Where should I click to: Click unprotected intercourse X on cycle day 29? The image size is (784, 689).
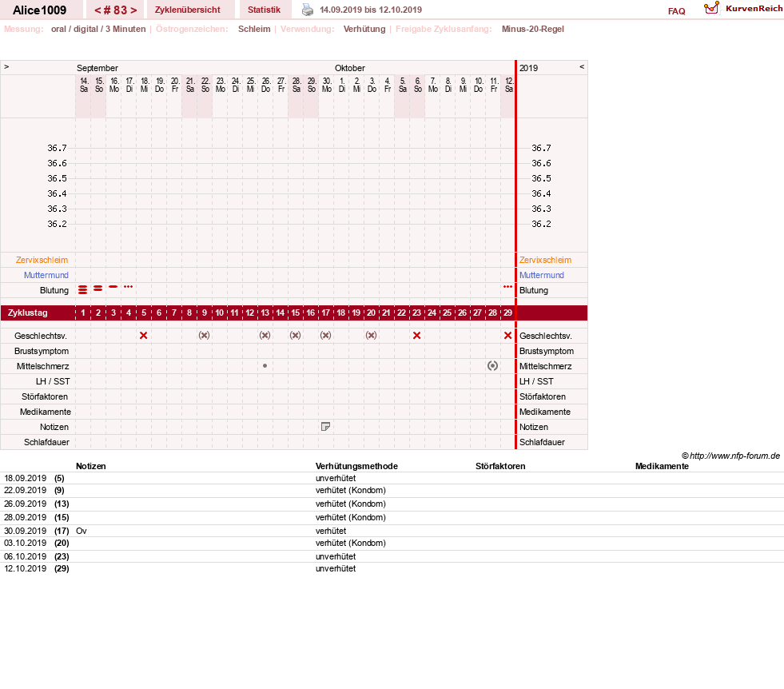tap(508, 336)
